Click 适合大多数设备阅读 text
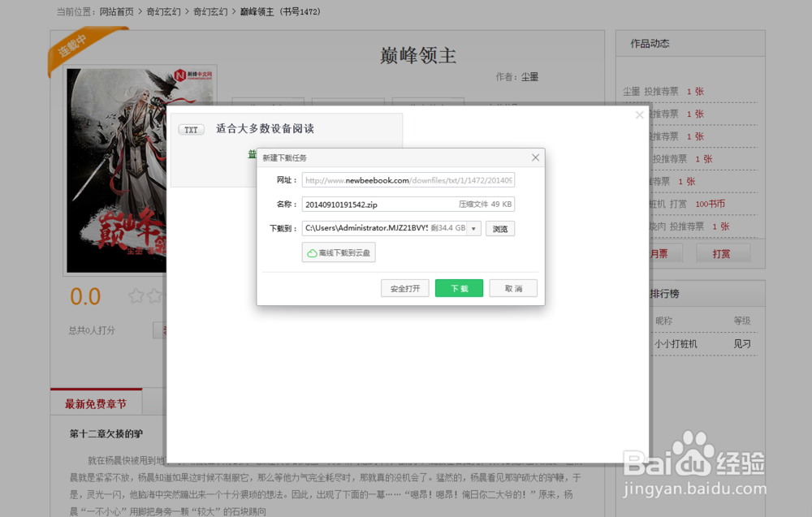Image resolution: width=812 pixels, height=517 pixels. pyautogui.click(x=265, y=129)
